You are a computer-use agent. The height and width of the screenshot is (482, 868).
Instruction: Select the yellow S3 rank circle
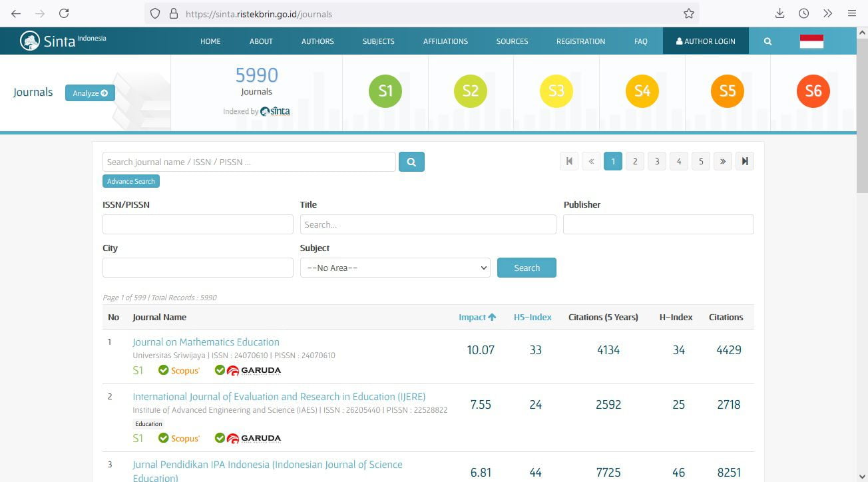(x=556, y=91)
